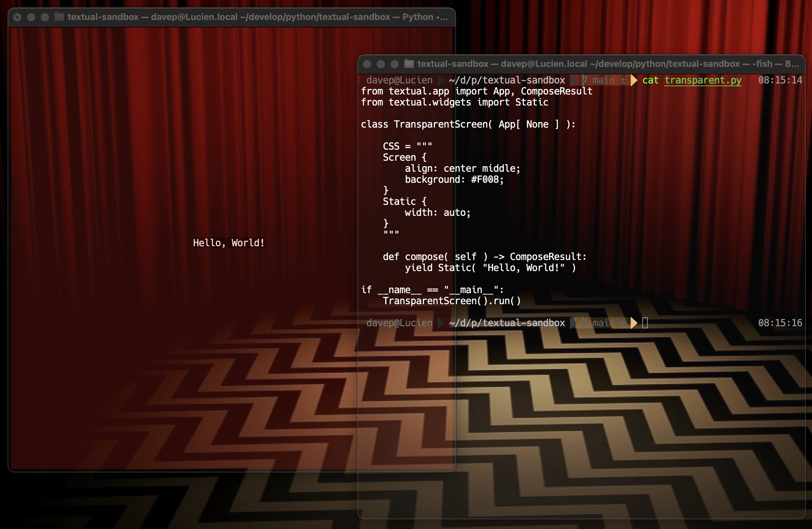Click the "from textual.widgets import Static" line
The width and height of the screenshot is (812, 529).
coord(455,102)
